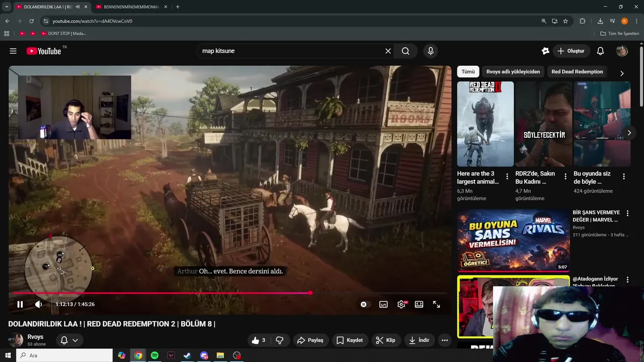This screenshot has height=362, width=644.
Task: Open options for 'Here are the 3 largest' short
Action: click(507, 176)
